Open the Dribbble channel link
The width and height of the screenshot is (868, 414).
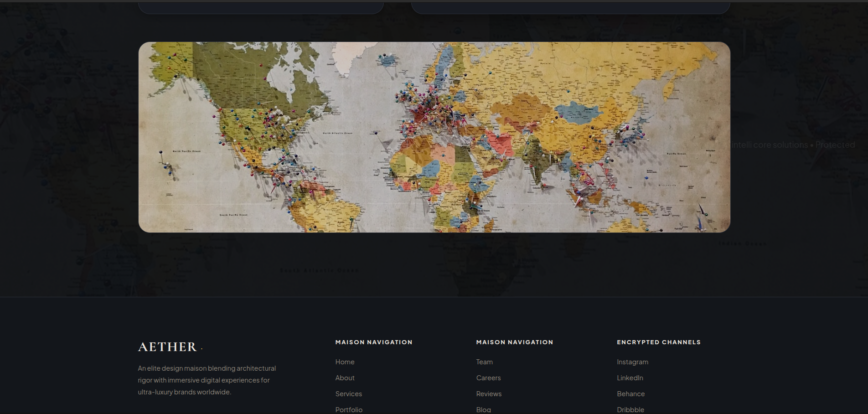(x=630, y=410)
